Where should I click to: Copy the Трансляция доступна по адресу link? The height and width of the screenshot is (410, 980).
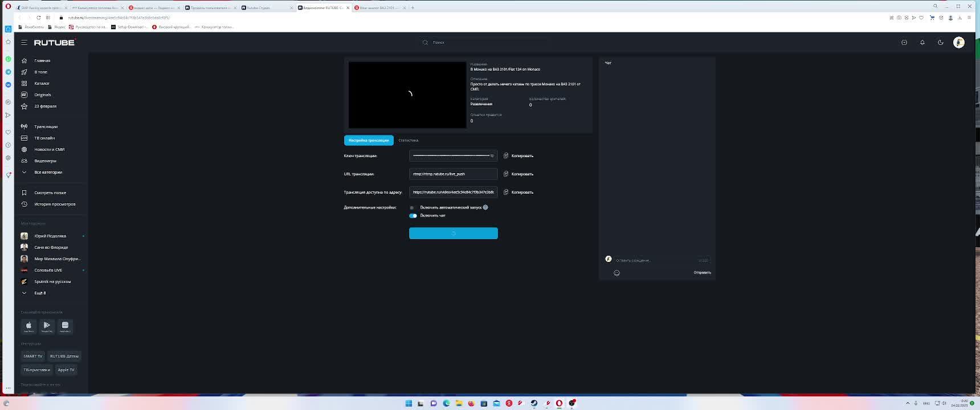518,192
